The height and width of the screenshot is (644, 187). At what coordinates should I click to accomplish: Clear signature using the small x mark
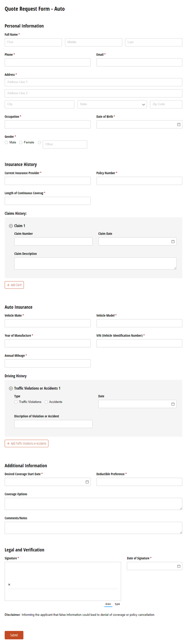click(x=9, y=585)
